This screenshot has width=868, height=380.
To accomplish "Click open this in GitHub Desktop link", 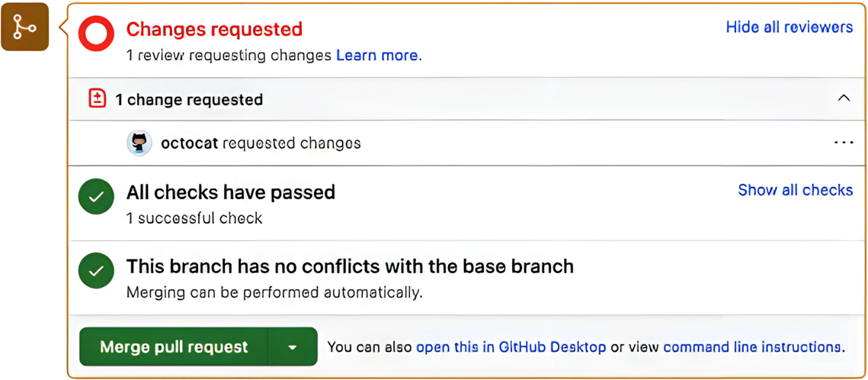I will coord(511,347).
